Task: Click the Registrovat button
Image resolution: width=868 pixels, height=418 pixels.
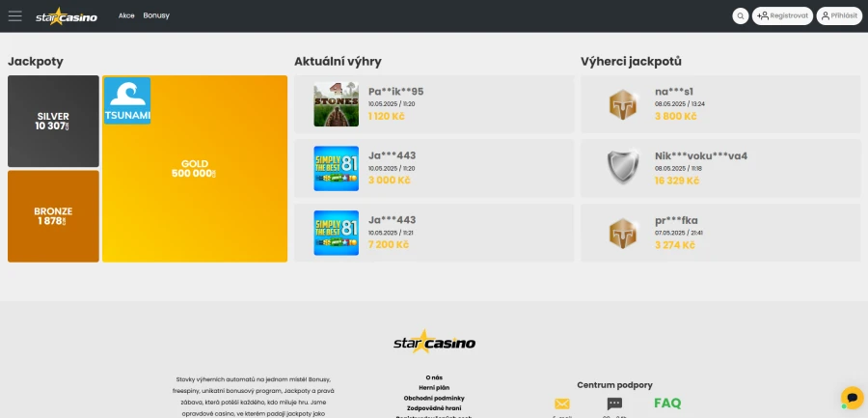Action: (x=782, y=16)
